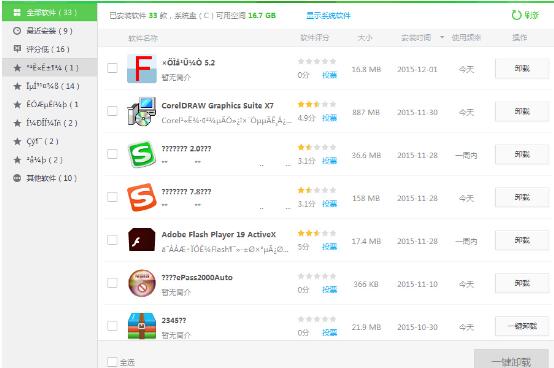Viewport: 554px width, 368px height.
Task: Click the rating stars of ePass2000Auto
Action: click(x=317, y=276)
